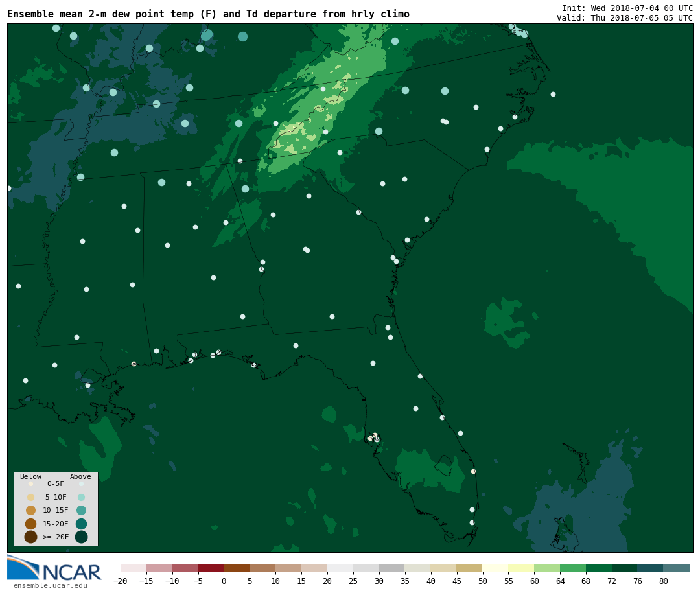Click the beige colorbar segment 40 to 45
The height and width of the screenshot is (593, 700).
pyautogui.click(x=444, y=568)
